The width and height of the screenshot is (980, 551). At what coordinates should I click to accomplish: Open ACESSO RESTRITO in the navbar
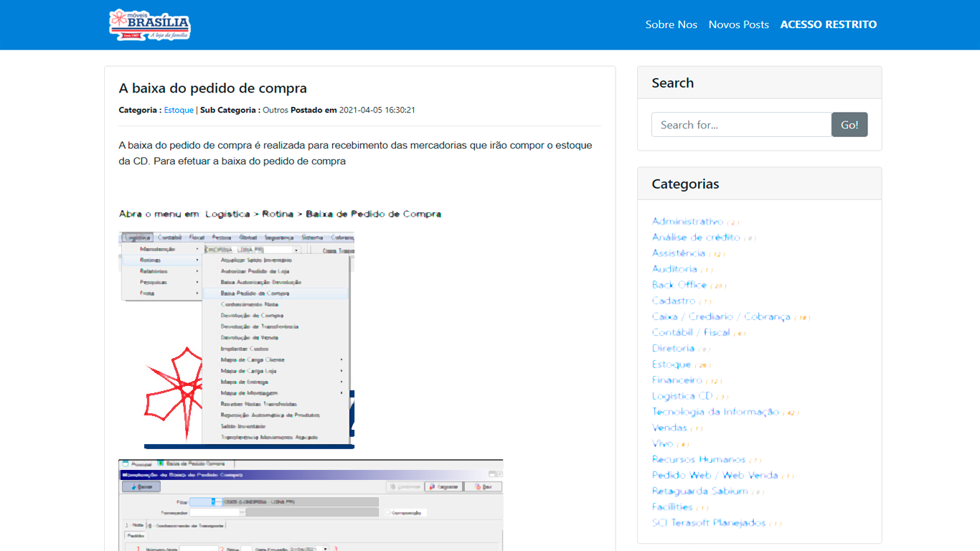[828, 24]
